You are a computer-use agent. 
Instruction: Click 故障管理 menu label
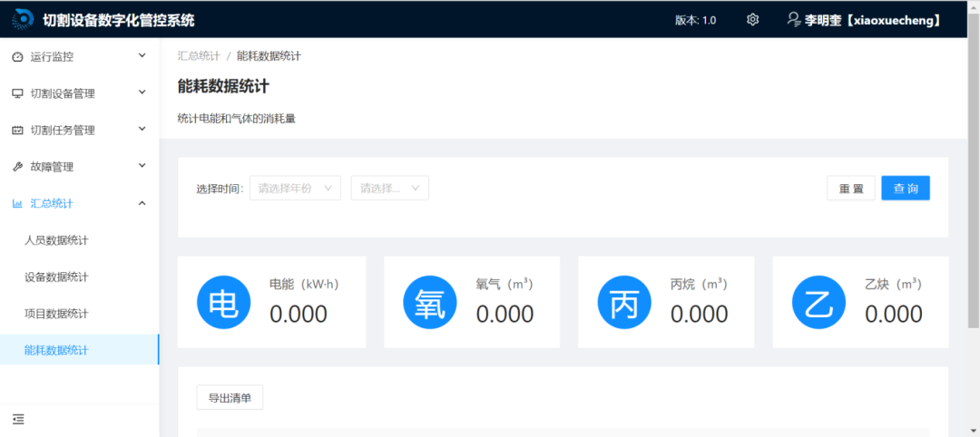pos(52,167)
